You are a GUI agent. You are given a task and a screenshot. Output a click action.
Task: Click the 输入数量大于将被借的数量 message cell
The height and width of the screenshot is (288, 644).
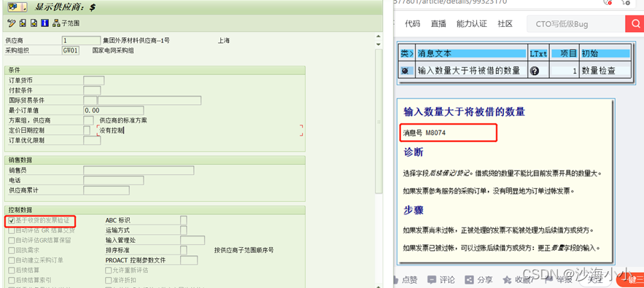[x=471, y=71]
